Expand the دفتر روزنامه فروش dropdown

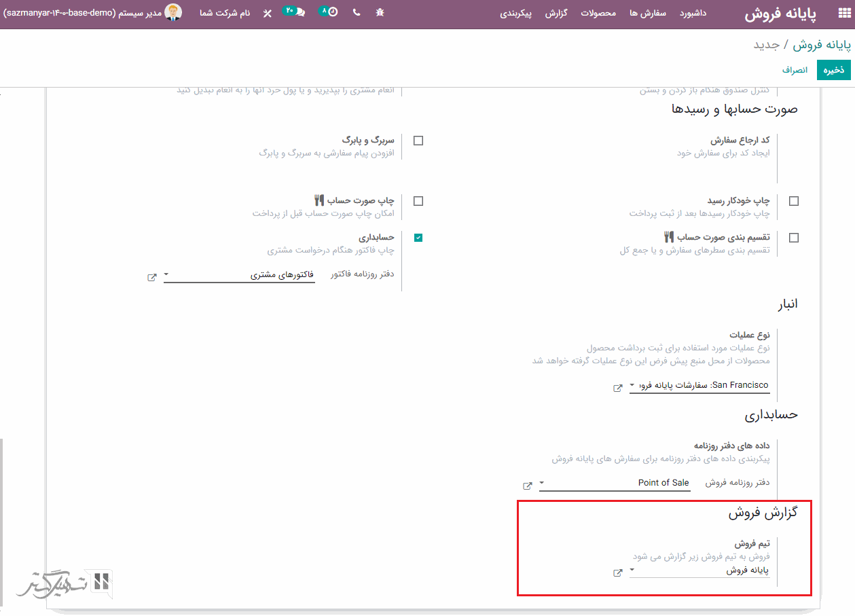coord(614,483)
